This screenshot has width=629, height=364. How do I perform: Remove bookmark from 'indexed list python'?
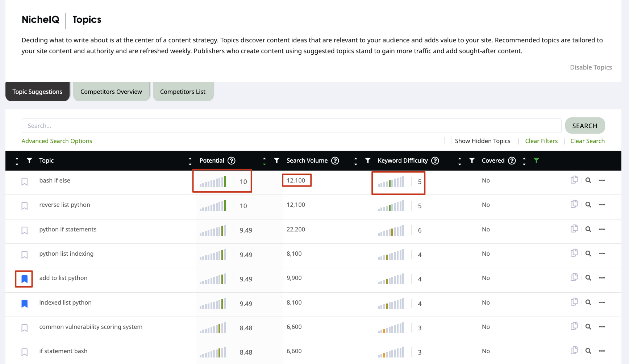pyautogui.click(x=25, y=304)
